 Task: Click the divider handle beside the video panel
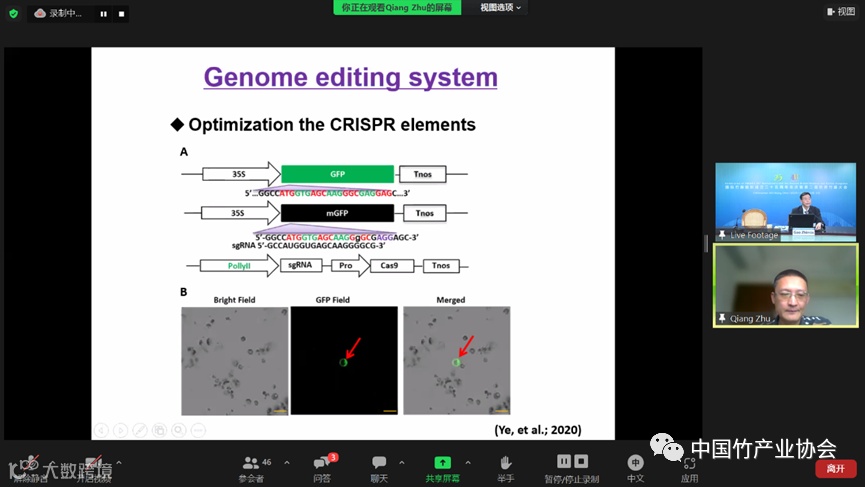coord(706,243)
